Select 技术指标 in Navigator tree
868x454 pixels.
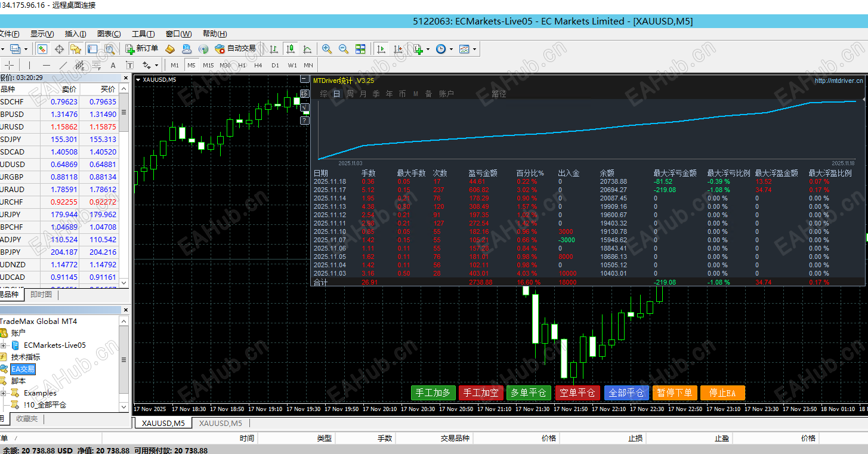26,357
